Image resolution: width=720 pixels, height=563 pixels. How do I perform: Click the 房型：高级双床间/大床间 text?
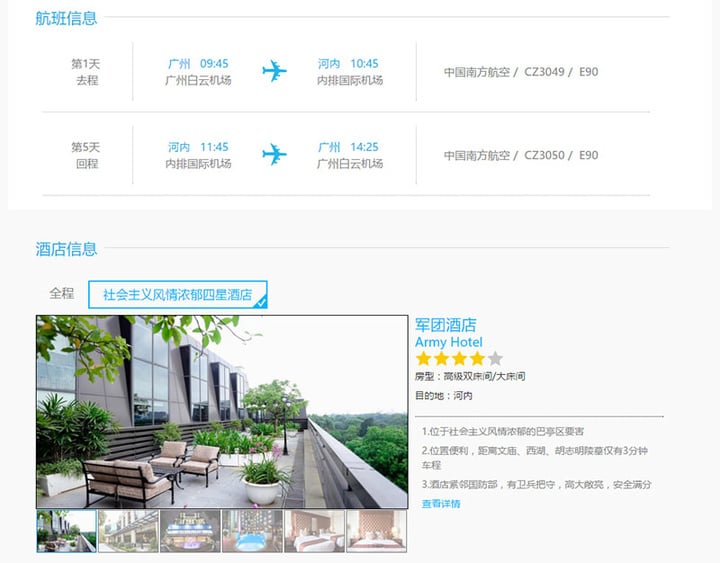[470, 377]
